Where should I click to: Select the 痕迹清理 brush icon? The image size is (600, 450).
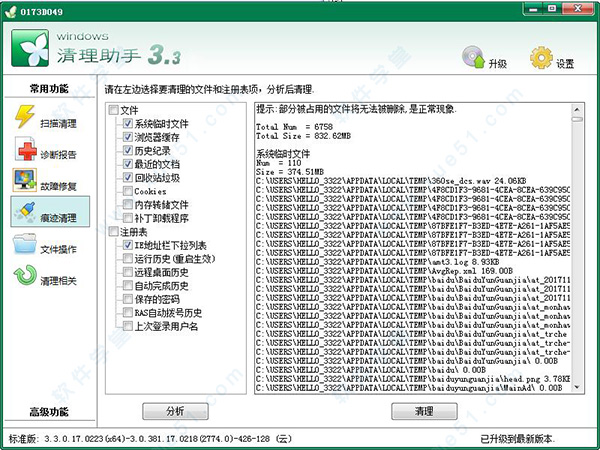point(25,212)
